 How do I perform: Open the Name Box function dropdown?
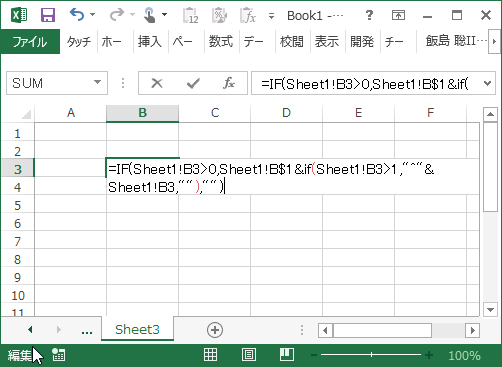[97, 82]
